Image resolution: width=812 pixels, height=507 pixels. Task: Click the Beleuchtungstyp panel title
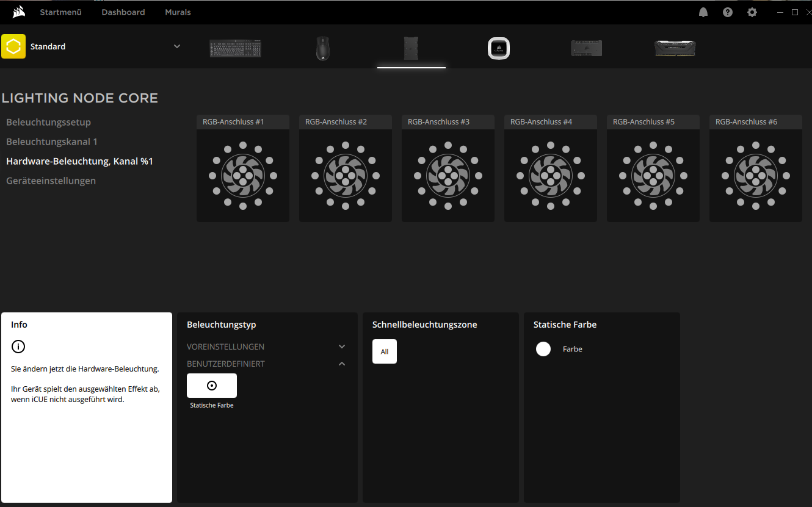[222, 325]
